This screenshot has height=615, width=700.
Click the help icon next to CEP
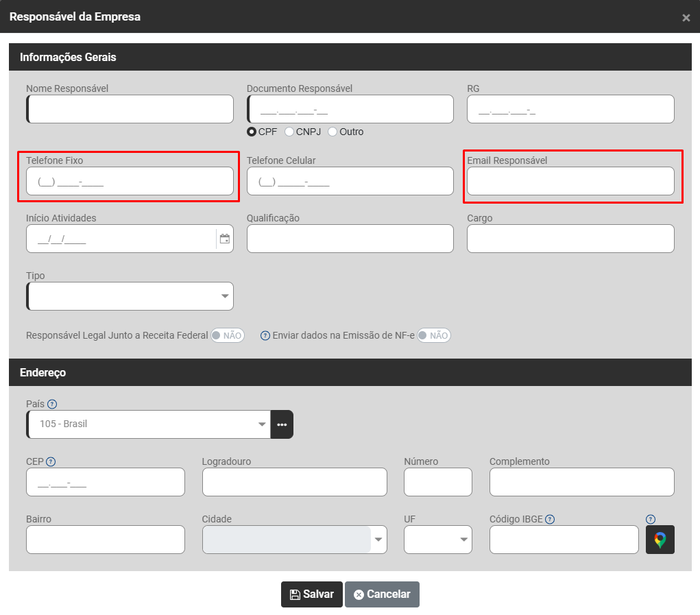[50, 461]
